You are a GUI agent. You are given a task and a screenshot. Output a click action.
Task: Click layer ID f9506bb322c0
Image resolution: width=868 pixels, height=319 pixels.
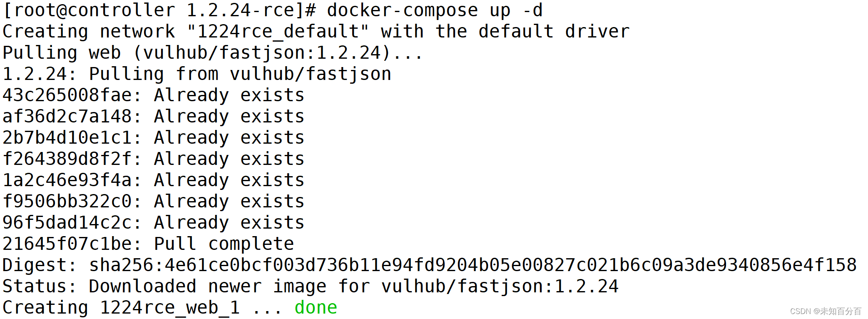pyautogui.click(x=67, y=202)
